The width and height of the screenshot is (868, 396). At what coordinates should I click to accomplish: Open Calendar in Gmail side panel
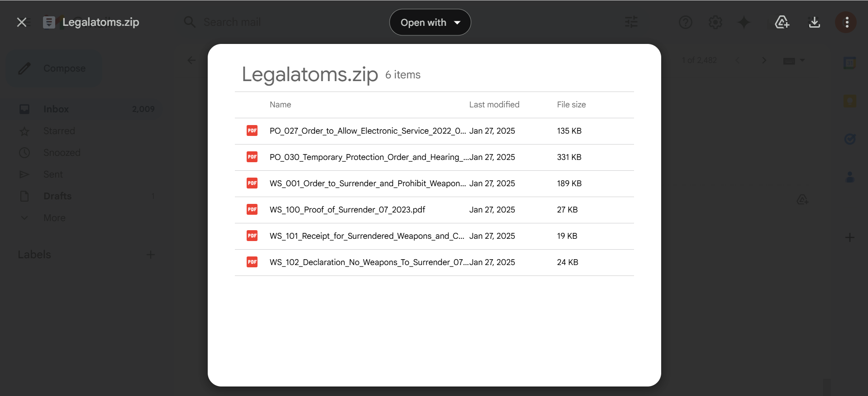850,63
